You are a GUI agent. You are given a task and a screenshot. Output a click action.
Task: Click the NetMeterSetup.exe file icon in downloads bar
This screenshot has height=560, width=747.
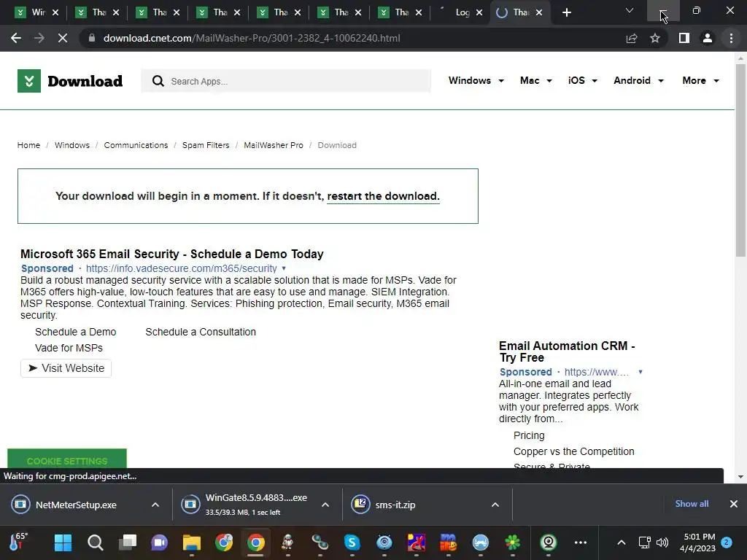coord(21,505)
